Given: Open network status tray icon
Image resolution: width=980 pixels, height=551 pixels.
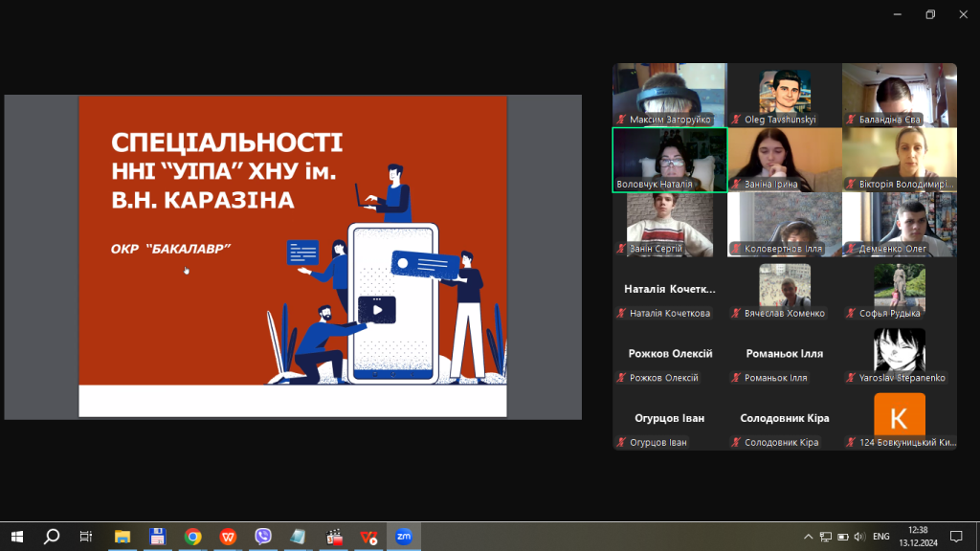Looking at the screenshot, I should coord(826,537).
